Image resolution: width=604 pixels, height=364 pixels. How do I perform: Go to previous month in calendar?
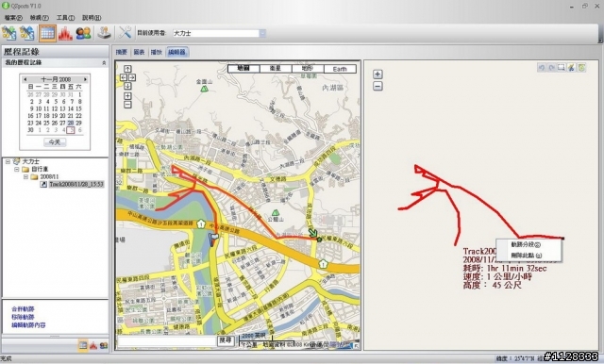(x=25, y=79)
